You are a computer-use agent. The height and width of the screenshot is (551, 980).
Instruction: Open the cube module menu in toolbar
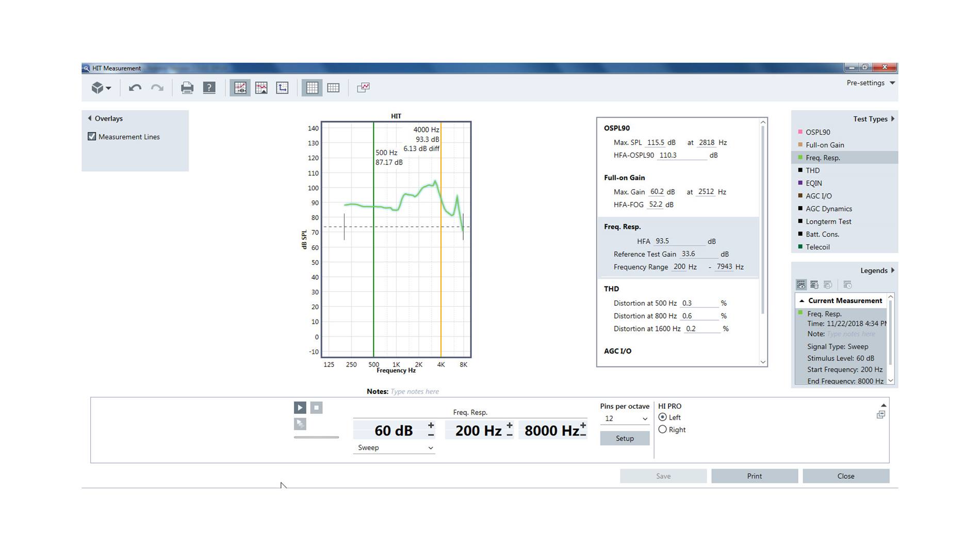(x=101, y=88)
